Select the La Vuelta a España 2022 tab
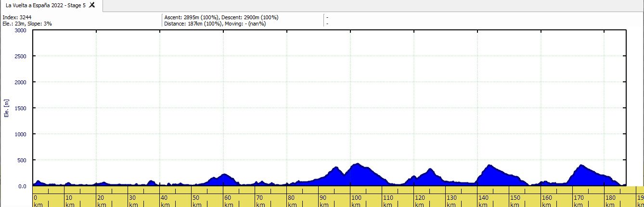Viewport: 644px width, 207px height. (46, 5)
